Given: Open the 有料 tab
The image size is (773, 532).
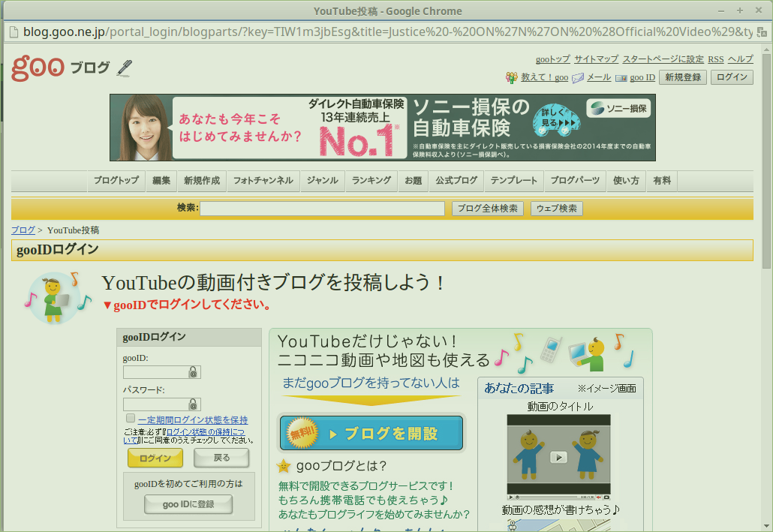Looking at the screenshot, I should click(662, 180).
